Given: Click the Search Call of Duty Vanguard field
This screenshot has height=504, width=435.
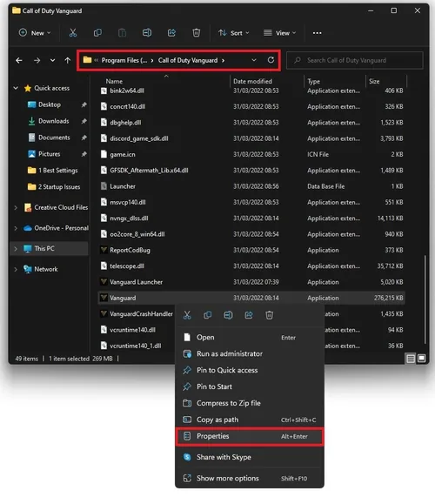Looking at the screenshot, I should (x=355, y=60).
